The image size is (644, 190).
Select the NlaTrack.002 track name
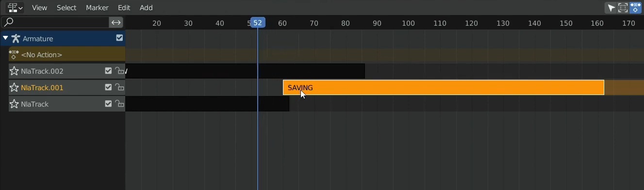pyautogui.click(x=42, y=71)
